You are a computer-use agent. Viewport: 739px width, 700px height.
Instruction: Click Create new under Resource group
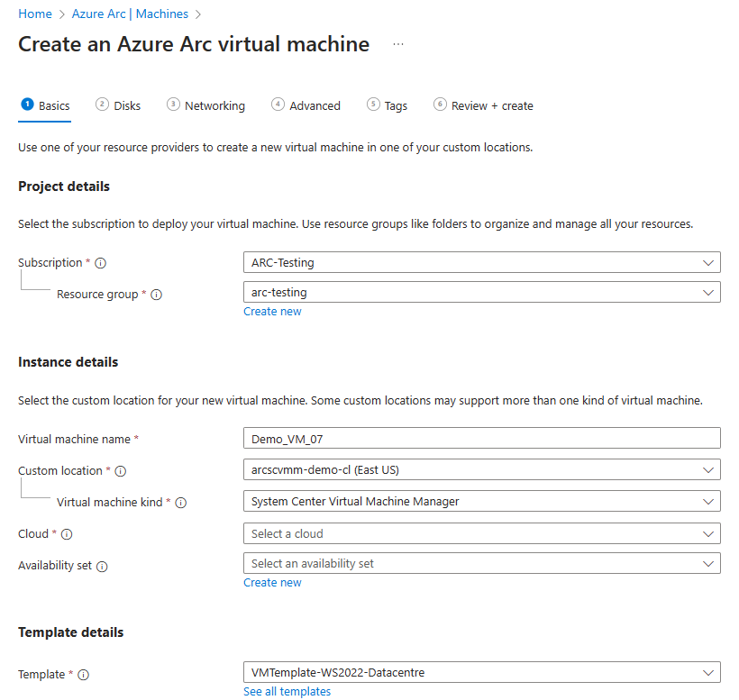(x=272, y=312)
